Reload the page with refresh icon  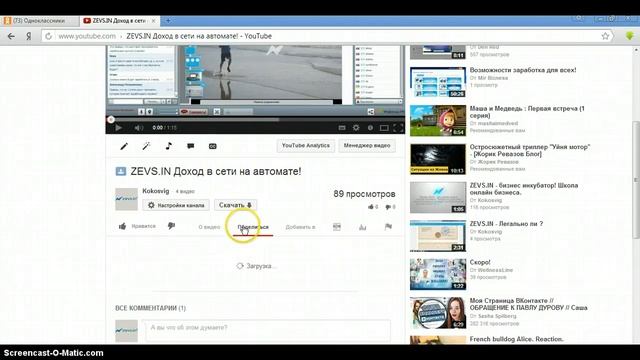tap(49, 36)
